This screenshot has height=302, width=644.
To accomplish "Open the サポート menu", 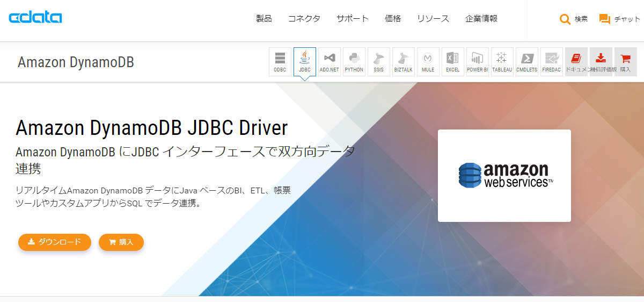I will (x=353, y=19).
